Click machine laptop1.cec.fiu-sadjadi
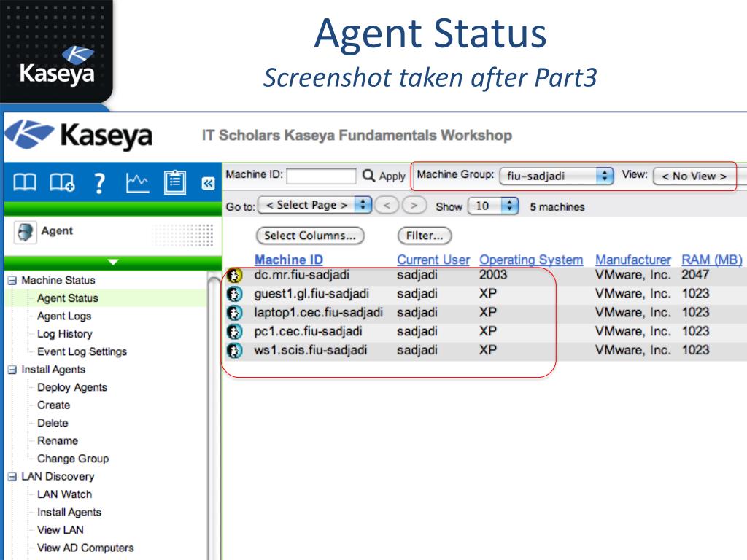The width and height of the screenshot is (747, 560). (318, 312)
